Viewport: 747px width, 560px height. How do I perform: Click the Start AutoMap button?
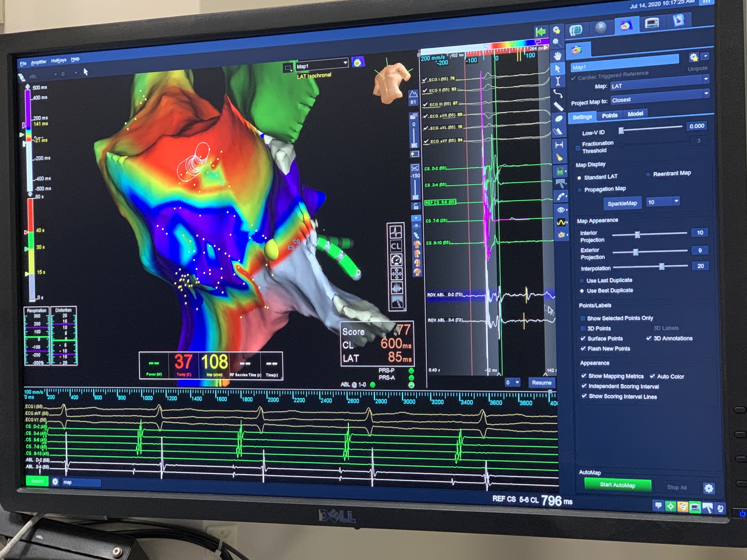[618, 485]
